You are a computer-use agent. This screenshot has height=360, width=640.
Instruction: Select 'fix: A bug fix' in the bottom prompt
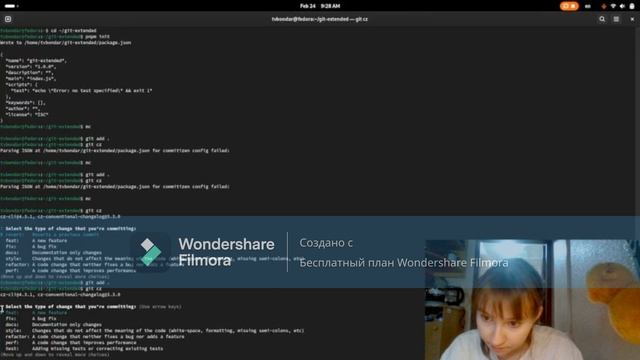pos(31,318)
